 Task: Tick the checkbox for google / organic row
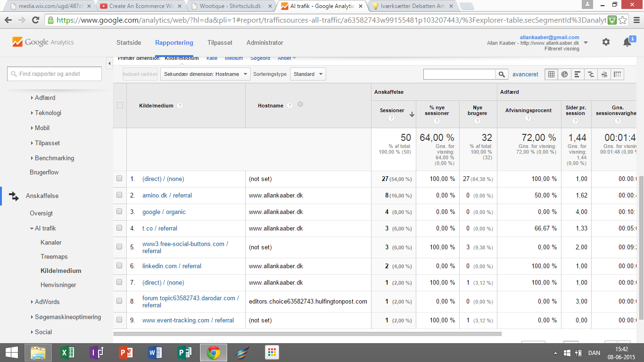coord(120,212)
